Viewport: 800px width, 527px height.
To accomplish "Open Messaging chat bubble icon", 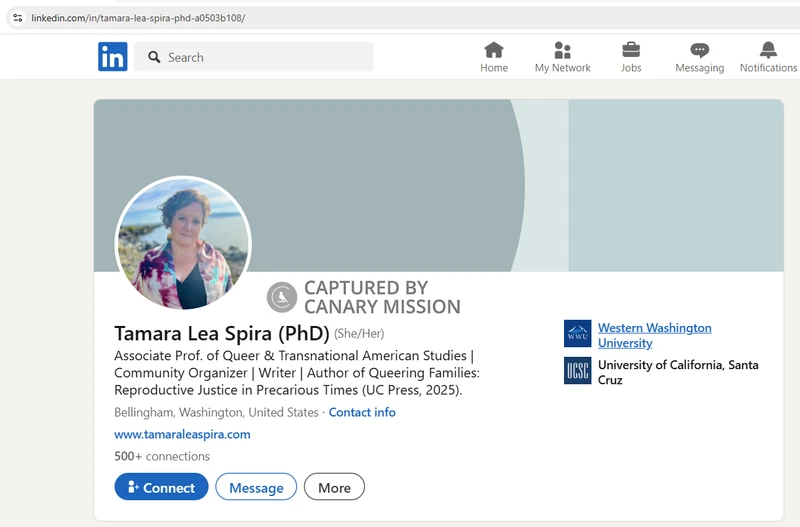I will [x=699, y=50].
